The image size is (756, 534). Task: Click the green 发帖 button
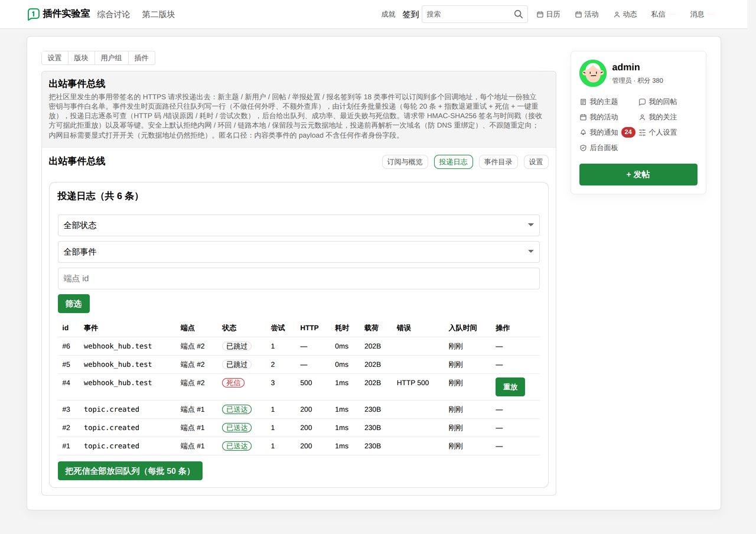tap(638, 174)
